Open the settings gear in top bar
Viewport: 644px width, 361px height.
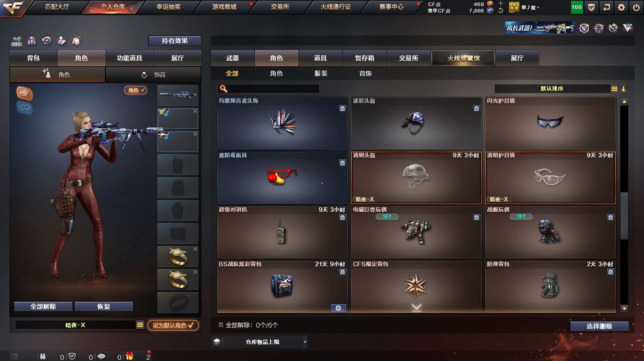[x=621, y=7]
